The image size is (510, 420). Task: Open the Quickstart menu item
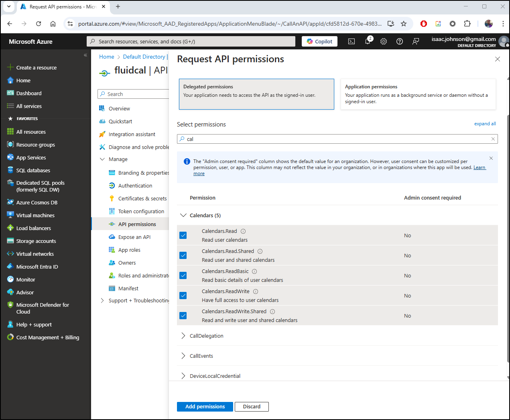coord(120,121)
